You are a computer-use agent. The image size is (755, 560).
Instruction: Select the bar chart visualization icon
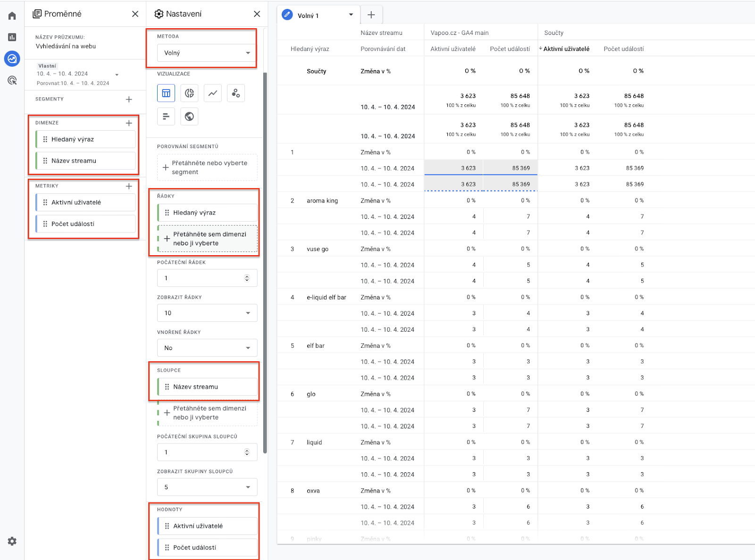click(166, 117)
